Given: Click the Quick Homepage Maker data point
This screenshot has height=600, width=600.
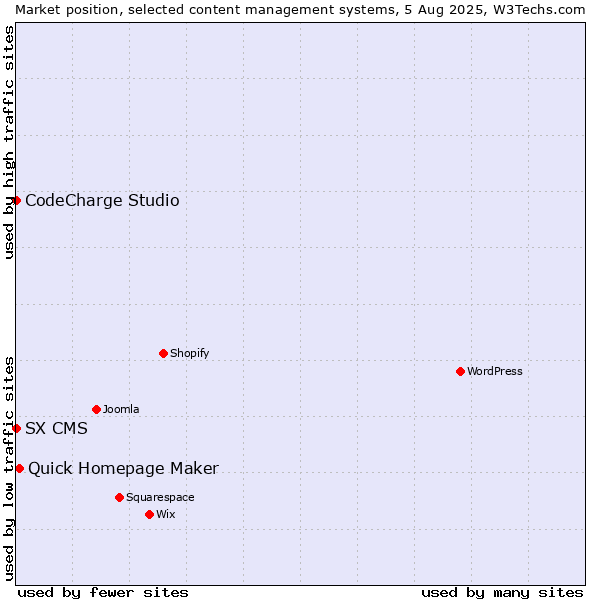Looking at the screenshot, I should [x=20, y=468].
